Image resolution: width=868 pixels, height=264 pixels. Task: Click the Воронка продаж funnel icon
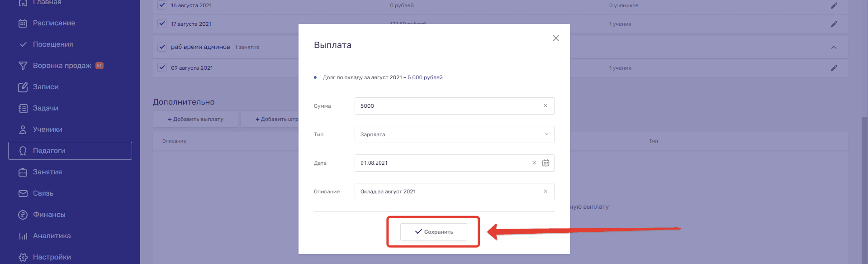pos(23,66)
